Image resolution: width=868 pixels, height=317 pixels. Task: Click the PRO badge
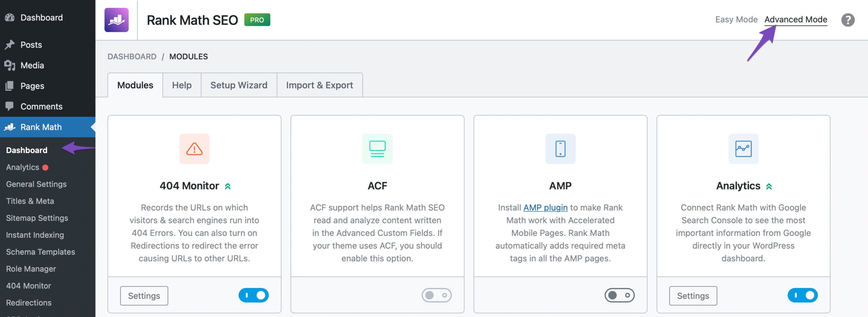[x=257, y=20]
